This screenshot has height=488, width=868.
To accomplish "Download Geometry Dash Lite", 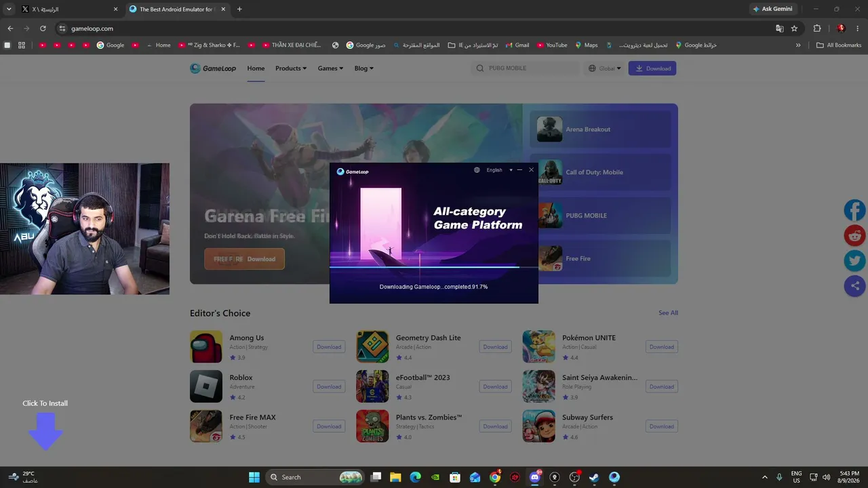I will 495,347.
